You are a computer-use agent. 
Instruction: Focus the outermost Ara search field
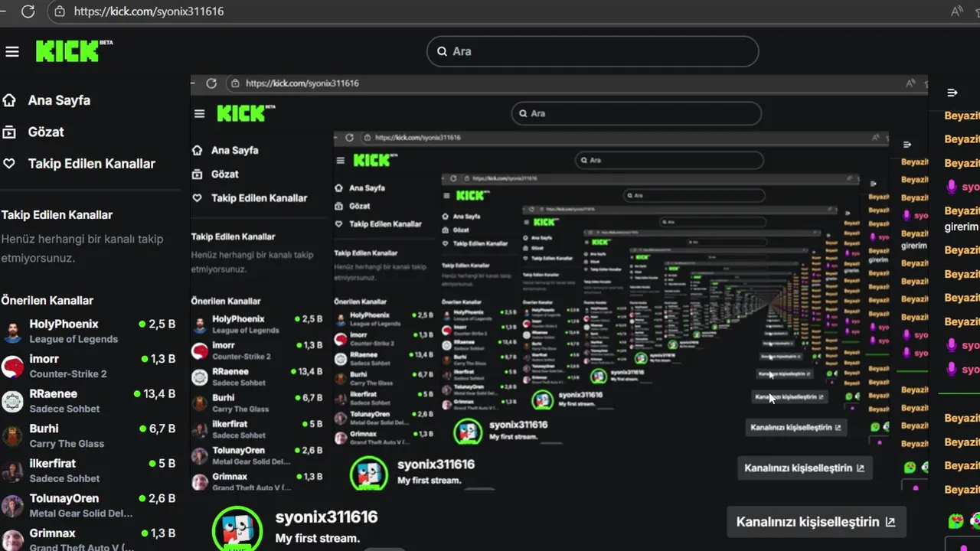click(593, 51)
